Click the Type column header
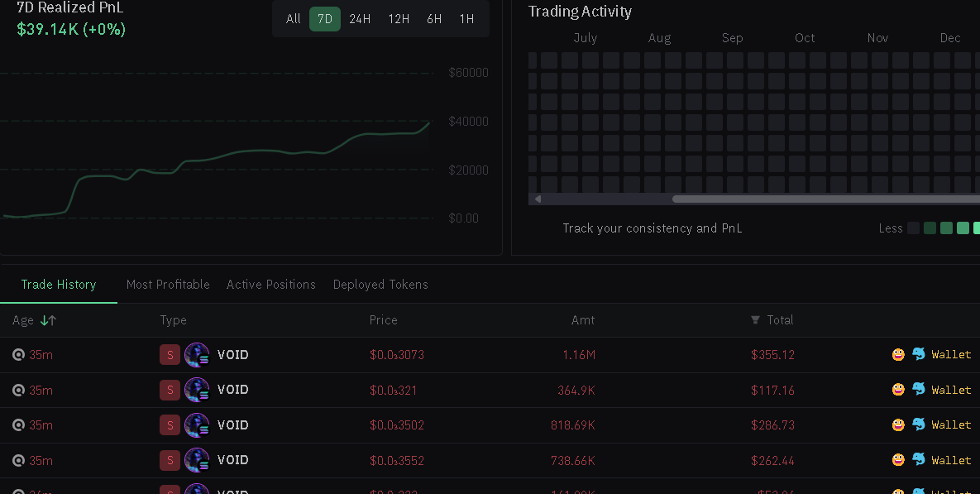 [173, 320]
